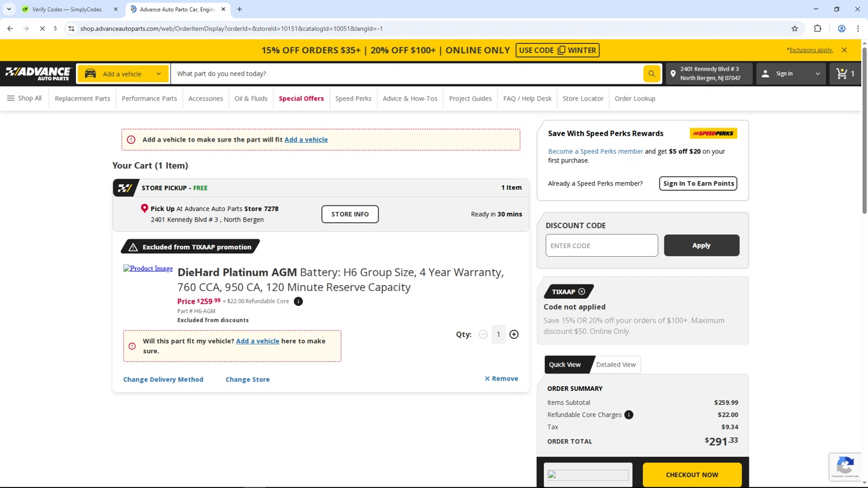Click info icon next to Refundable Core Charges

629,415
